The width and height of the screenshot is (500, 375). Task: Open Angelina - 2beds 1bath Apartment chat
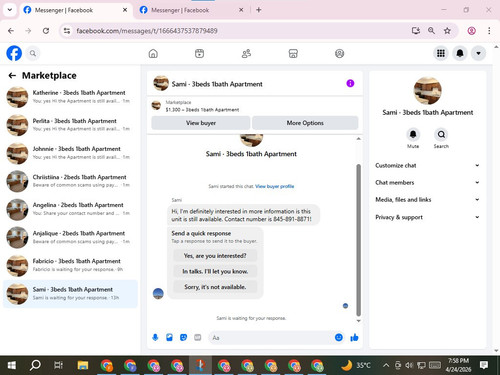click(70, 209)
